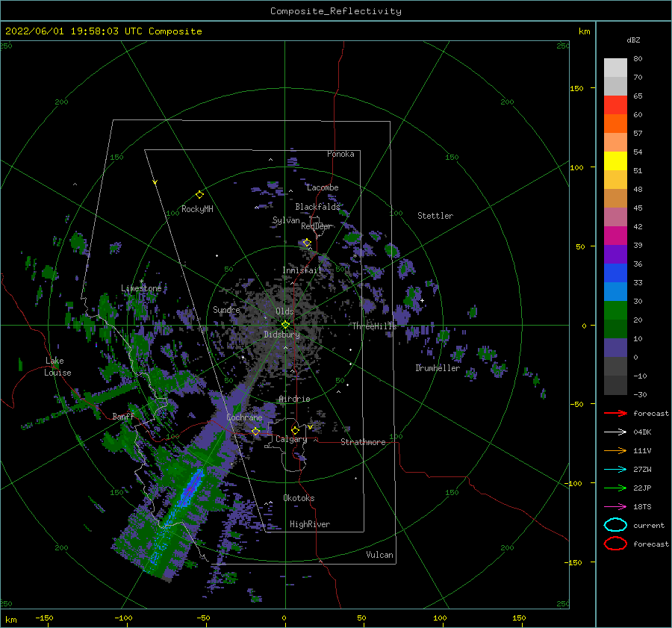The height and width of the screenshot is (628, 672).
Task: Click the yellow marker near Cochrane
Action: [255, 432]
